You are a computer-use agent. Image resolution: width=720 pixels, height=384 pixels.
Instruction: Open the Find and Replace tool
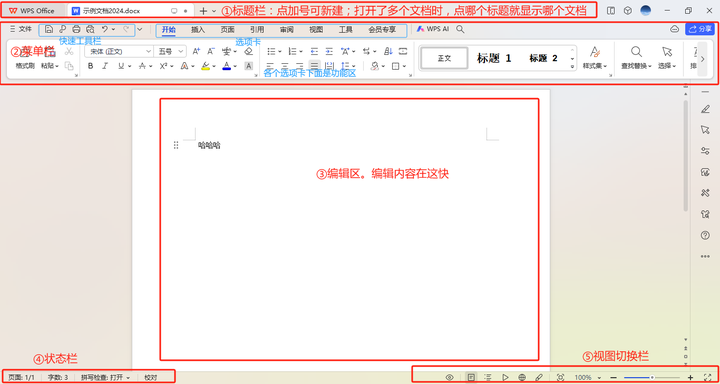click(636, 58)
